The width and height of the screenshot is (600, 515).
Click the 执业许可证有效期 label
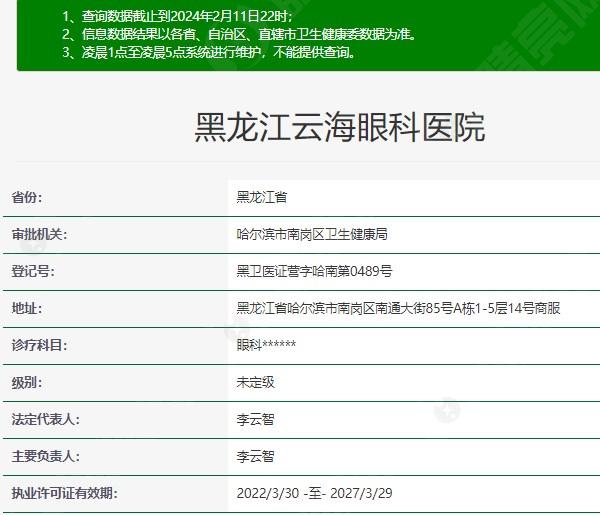pos(64,493)
